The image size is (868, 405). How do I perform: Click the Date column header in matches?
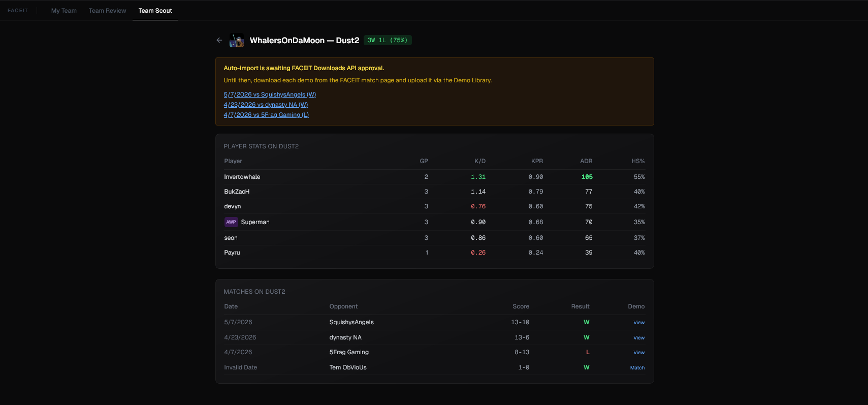click(x=231, y=306)
